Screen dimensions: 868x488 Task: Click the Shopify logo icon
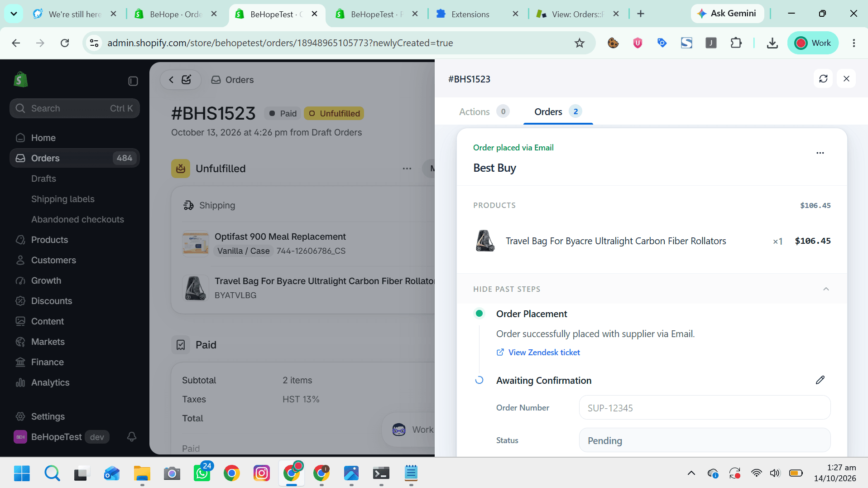pos(20,80)
